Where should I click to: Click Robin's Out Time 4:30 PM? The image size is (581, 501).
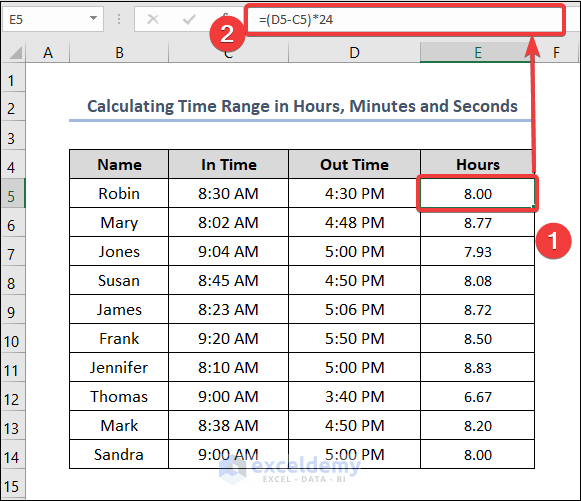click(x=354, y=193)
